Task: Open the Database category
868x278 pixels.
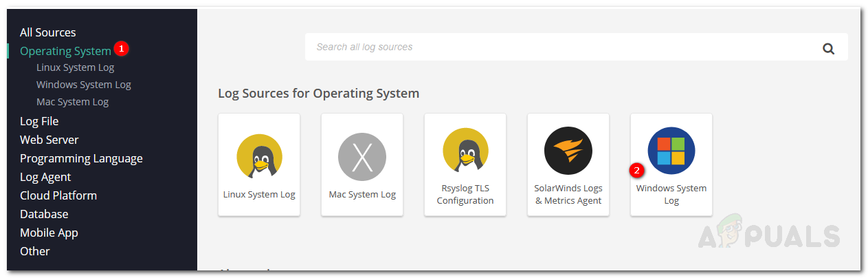Action: (44, 214)
